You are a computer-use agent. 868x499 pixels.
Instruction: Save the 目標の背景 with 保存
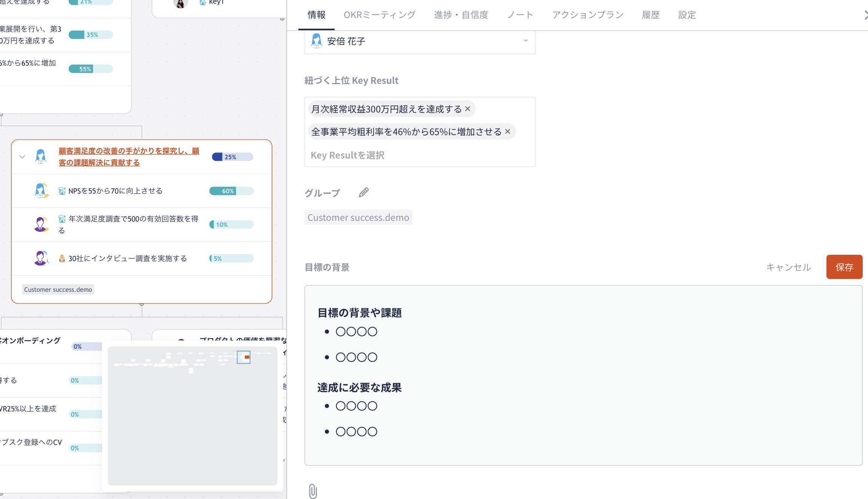pos(844,267)
